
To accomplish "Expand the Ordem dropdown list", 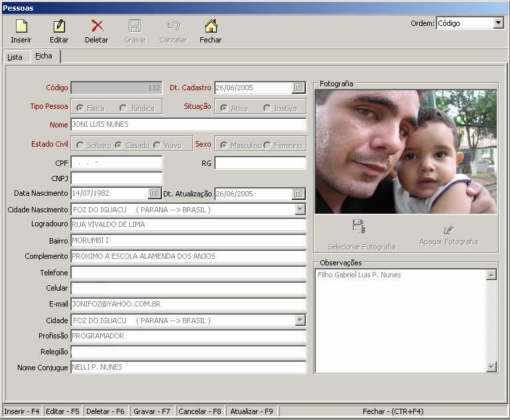I will [x=498, y=23].
